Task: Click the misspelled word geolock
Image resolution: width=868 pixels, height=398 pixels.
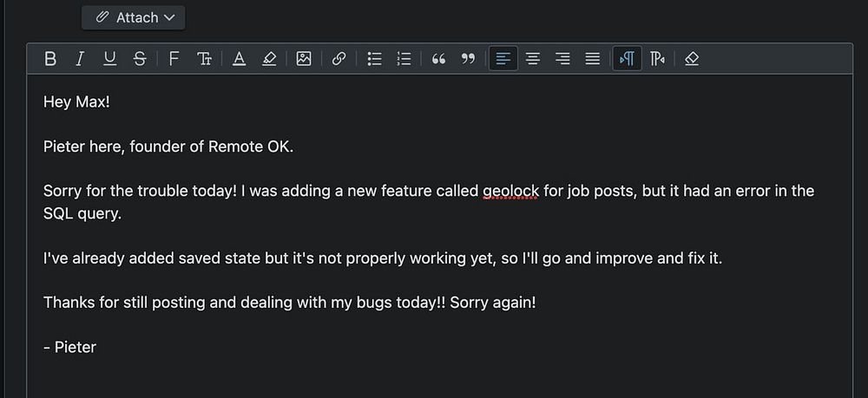Action: click(x=511, y=192)
